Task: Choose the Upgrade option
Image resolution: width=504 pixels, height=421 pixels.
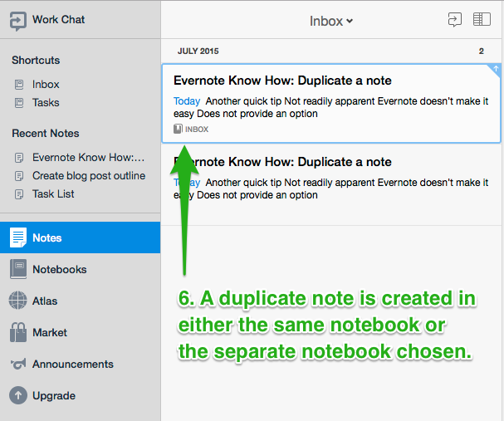Action: (x=54, y=395)
